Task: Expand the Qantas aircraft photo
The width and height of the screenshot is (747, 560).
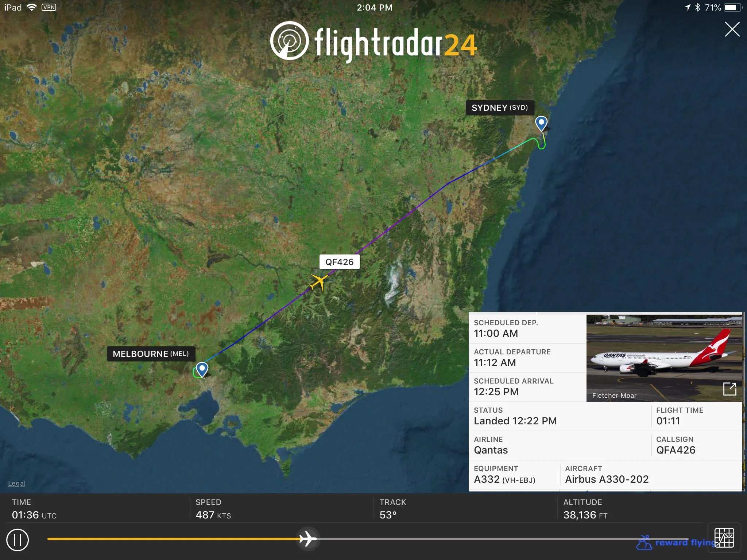Action: (x=730, y=389)
